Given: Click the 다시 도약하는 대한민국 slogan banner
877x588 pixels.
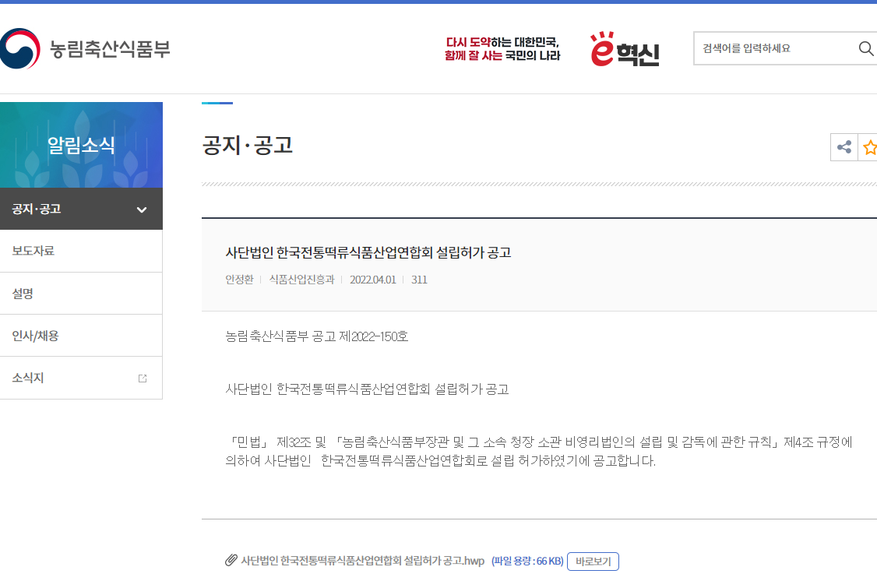Looking at the screenshot, I should [x=502, y=48].
